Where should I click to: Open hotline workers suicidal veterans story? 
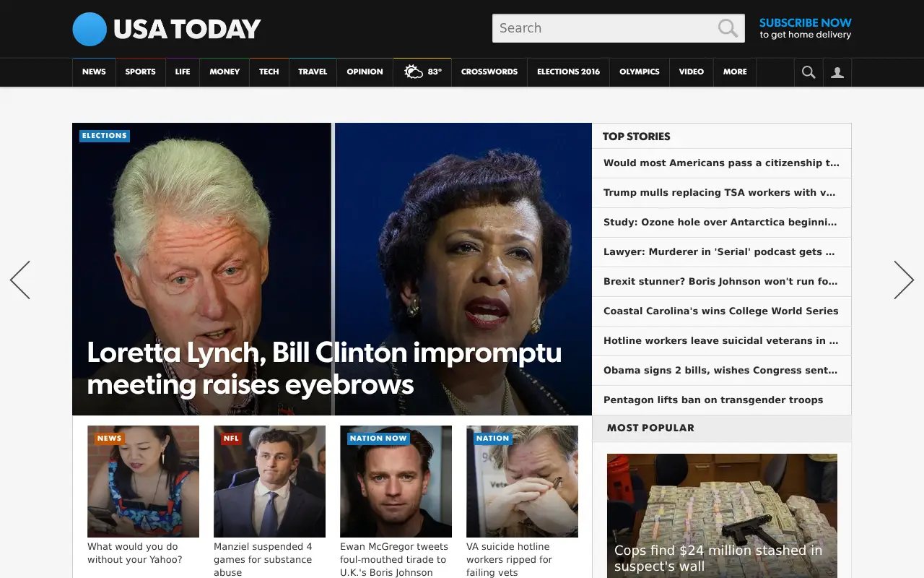(x=722, y=341)
